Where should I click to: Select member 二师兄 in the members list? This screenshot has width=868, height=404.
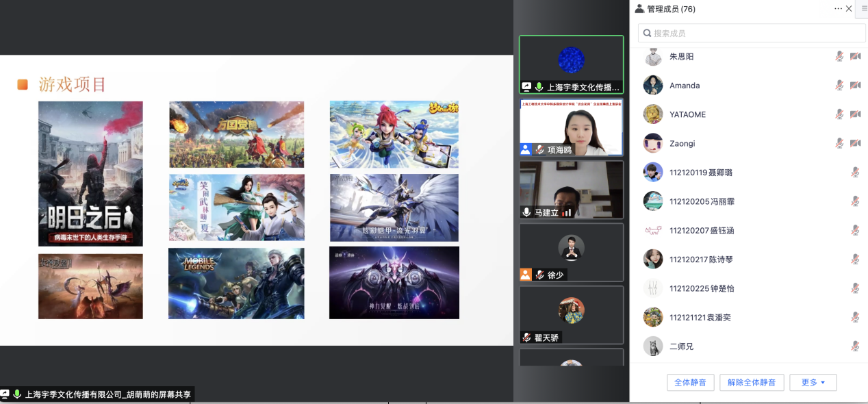681,346
